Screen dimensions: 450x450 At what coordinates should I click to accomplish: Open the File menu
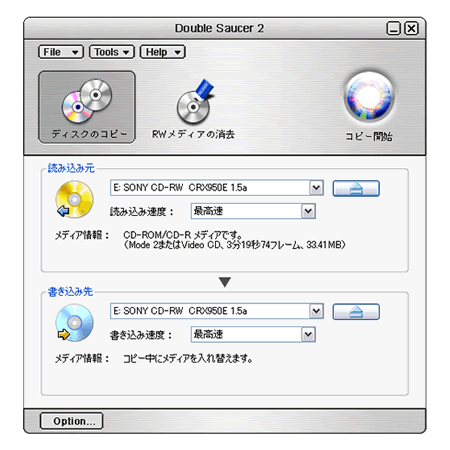61,52
